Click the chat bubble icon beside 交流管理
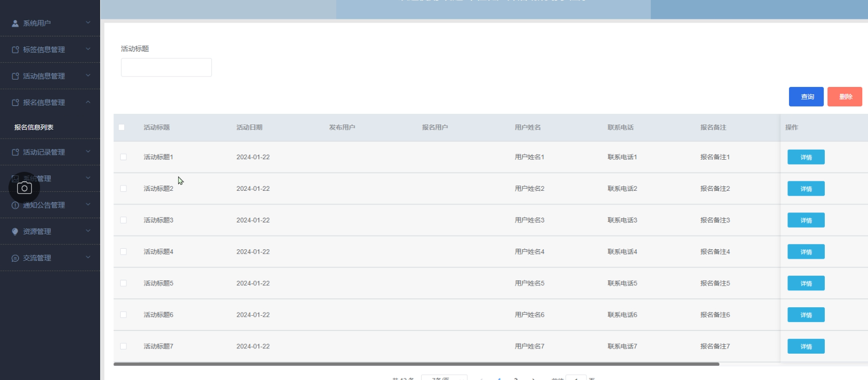The width and height of the screenshot is (868, 380). point(15,258)
